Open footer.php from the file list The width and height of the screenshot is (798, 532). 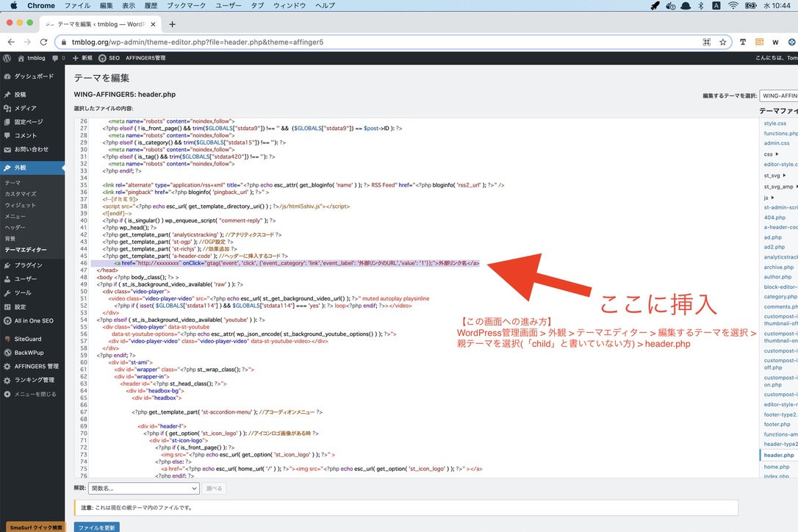777,424
